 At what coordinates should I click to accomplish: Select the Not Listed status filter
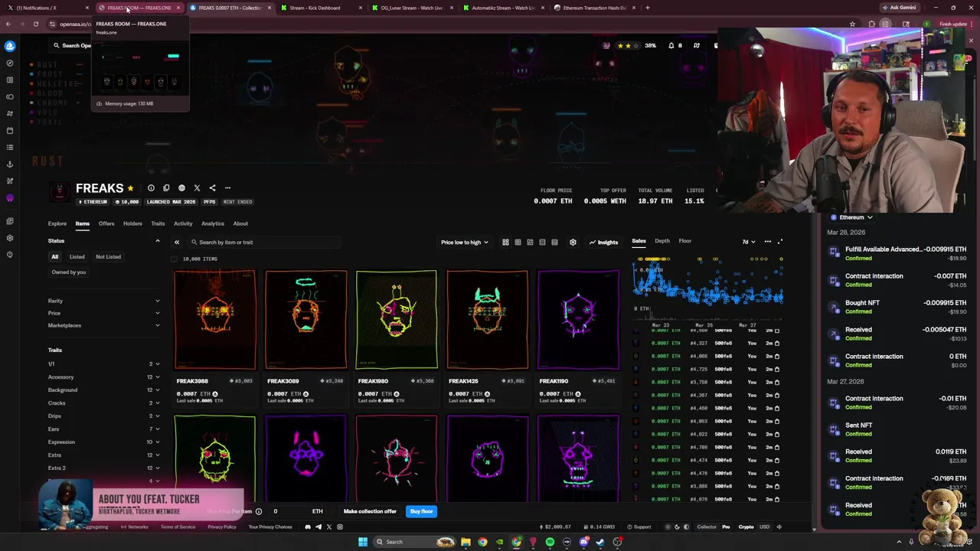108,257
